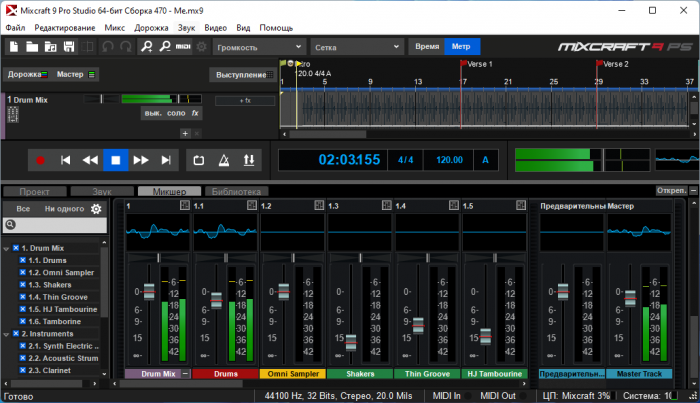Click the Verse 1 timeline marker

tap(464, 64)
